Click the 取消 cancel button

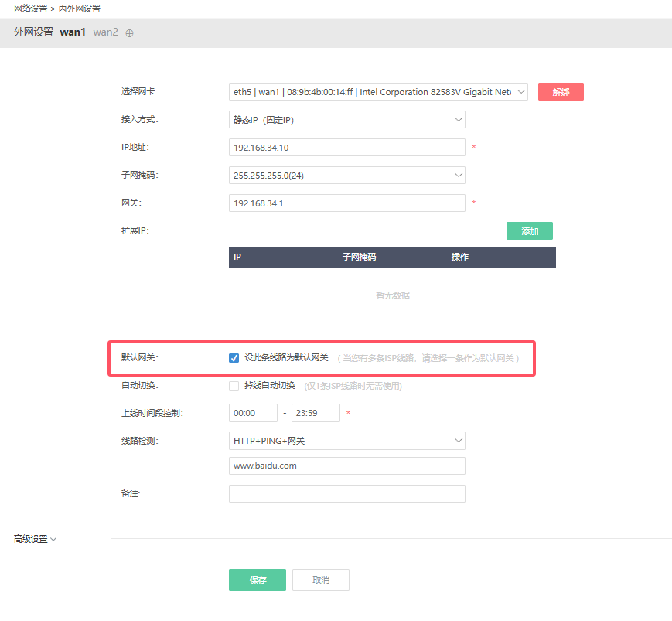point(321,580)
